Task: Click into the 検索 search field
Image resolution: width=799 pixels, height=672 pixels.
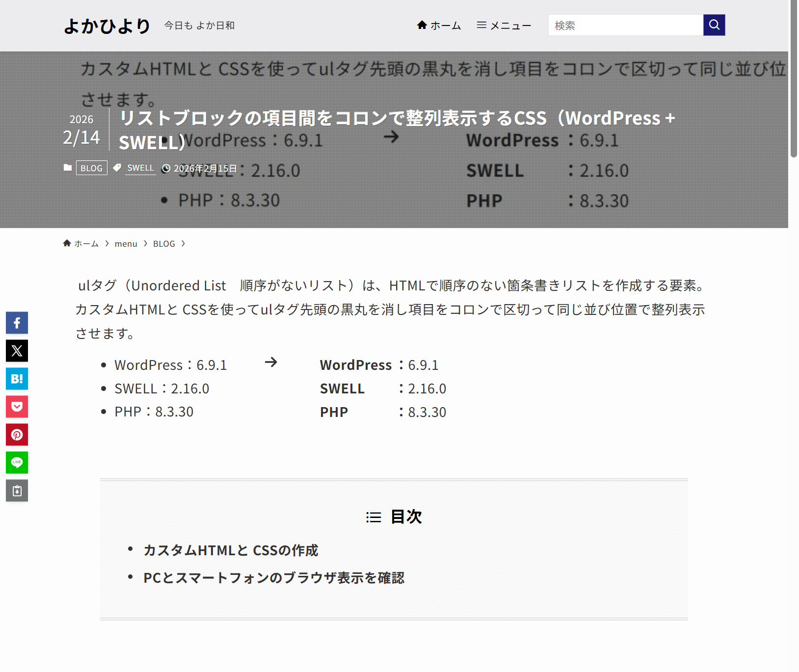Action: pos(625,26)
